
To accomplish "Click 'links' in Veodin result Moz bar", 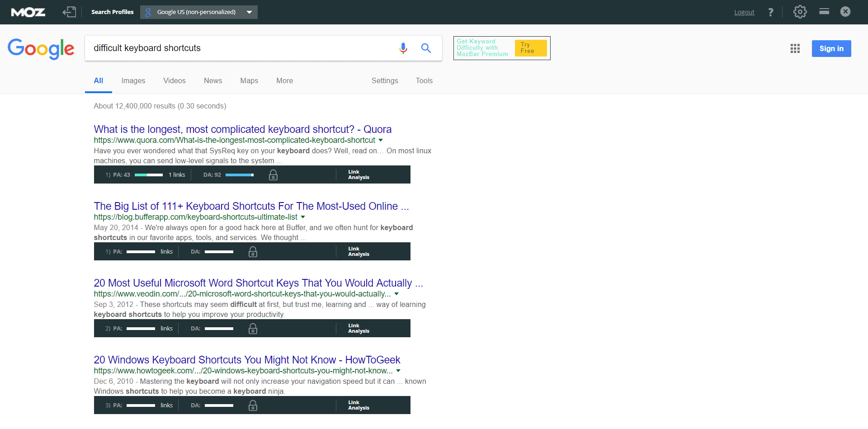I will coord(166,328).
